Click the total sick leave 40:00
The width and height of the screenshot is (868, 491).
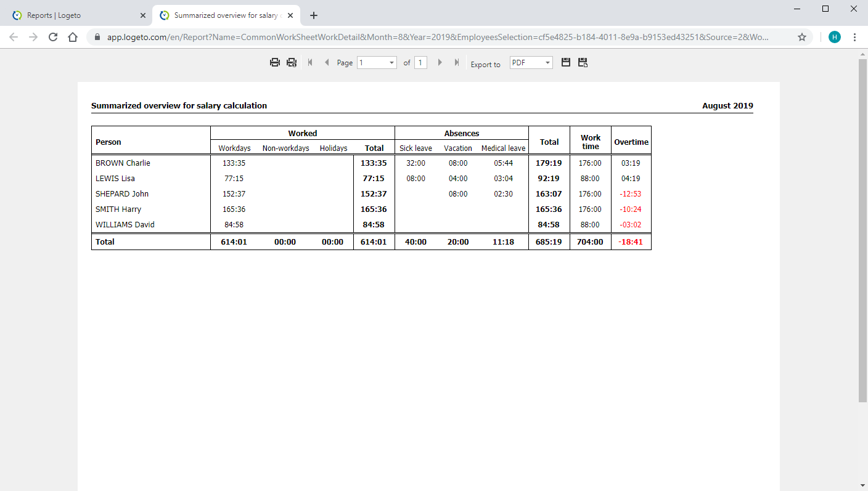click(416, 242)
